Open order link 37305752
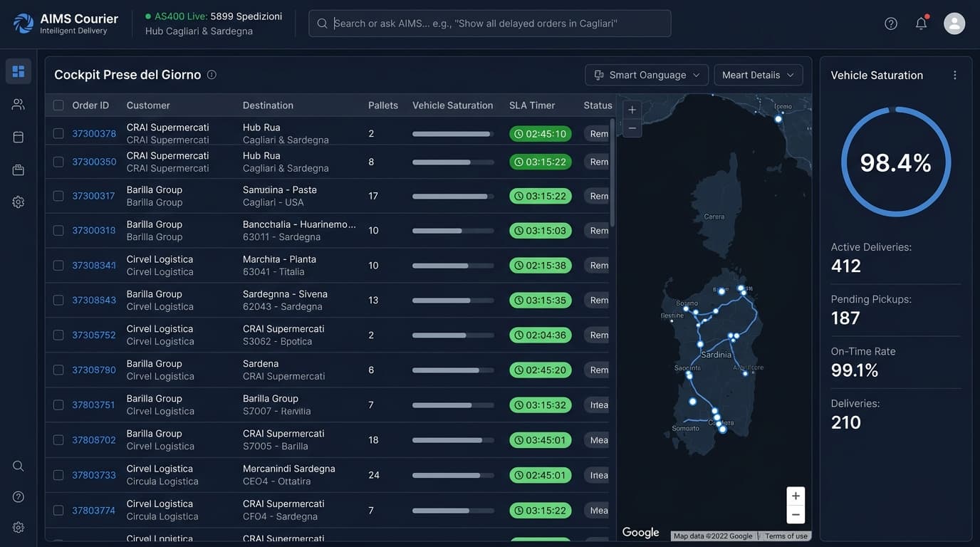The width and height of the screenshot is (980, 547). [94, 335]
